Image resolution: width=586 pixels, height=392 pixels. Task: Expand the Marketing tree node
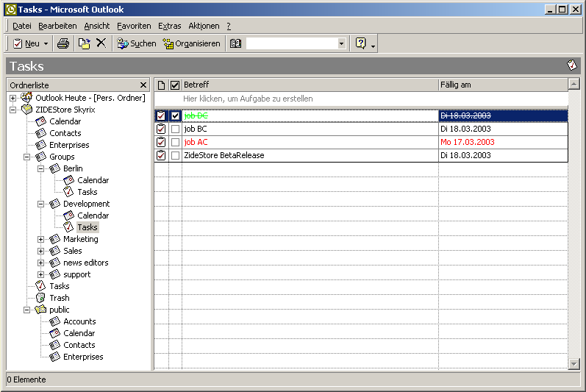[x=41, y=239]
